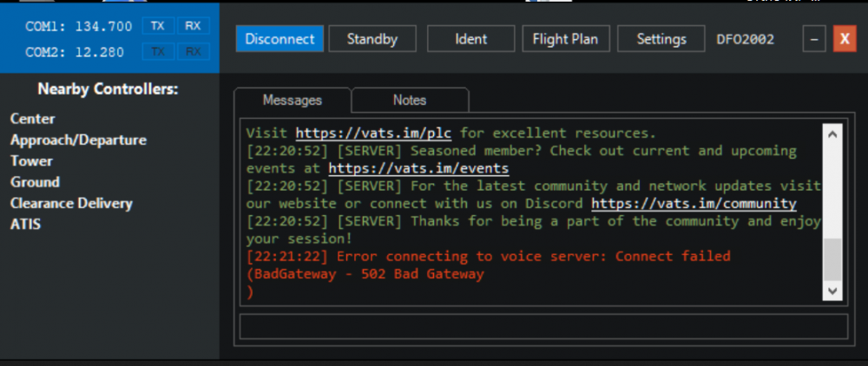The height and width of the screenshot is (366, 868).
Task: Toggle COM2 TX transmit button
Action: pyautogui.click(x=157, y=52)
